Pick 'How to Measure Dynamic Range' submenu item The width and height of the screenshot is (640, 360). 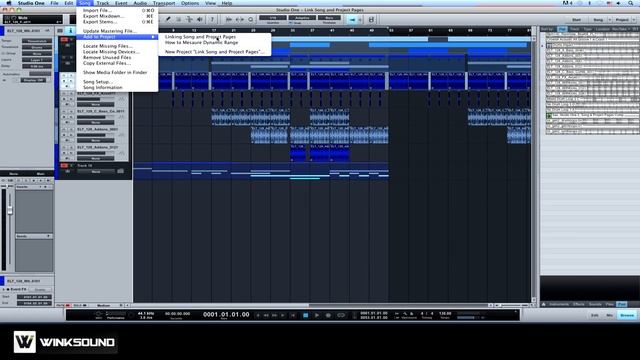point(215,42)
